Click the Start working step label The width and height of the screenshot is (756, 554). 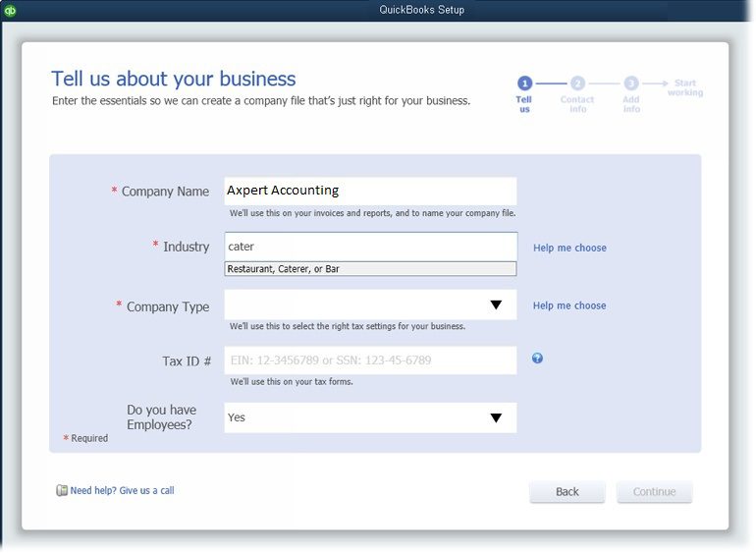pos(685,87)
